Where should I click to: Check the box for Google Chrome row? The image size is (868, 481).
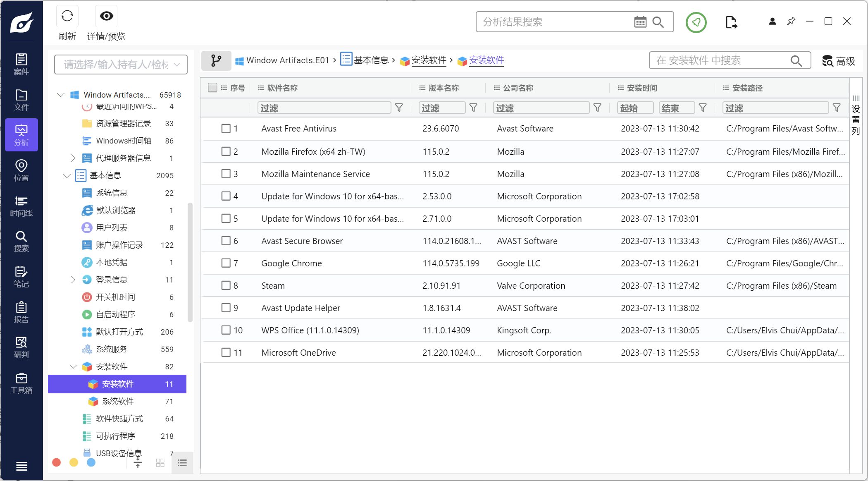tap(226, 263)
